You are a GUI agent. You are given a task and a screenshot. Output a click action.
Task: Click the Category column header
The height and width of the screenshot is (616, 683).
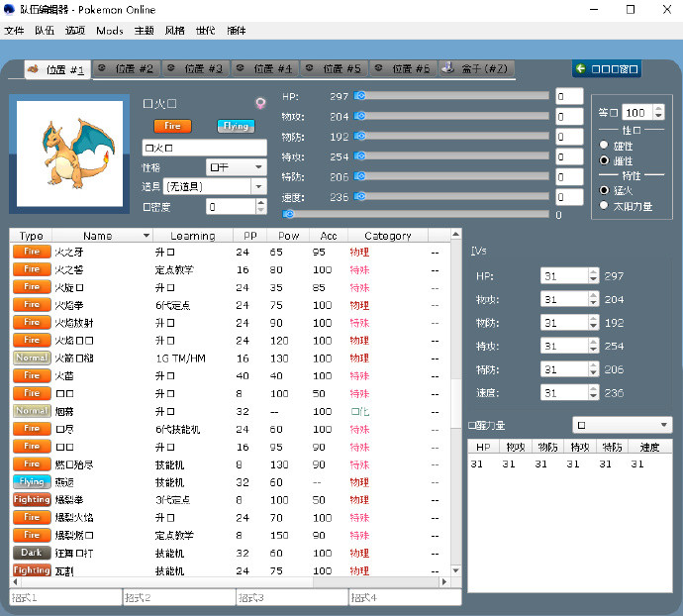(388, 236)
